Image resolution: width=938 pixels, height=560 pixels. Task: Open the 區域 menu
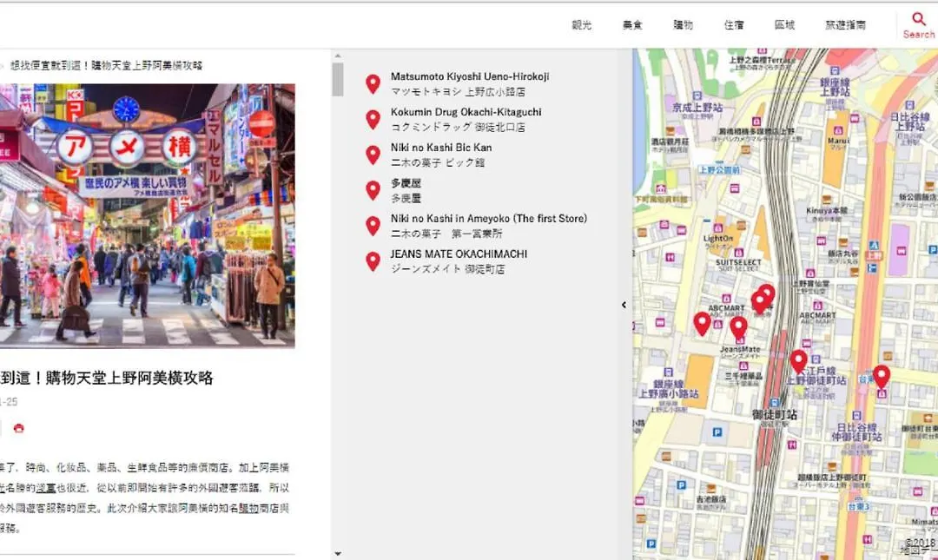(x=785, y=24)
